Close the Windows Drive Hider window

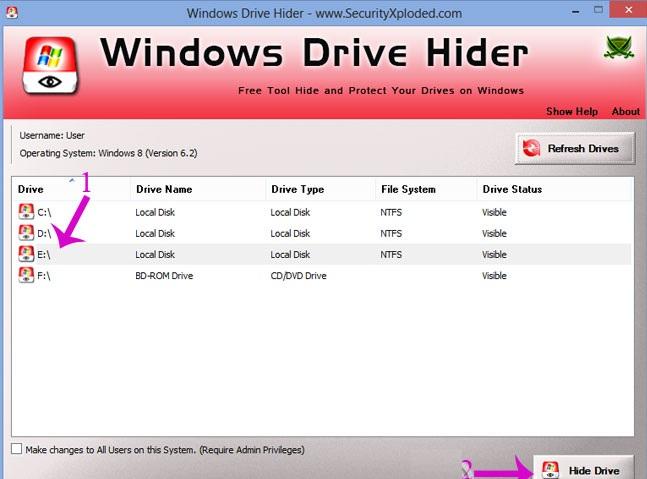(x=628, y=9)
